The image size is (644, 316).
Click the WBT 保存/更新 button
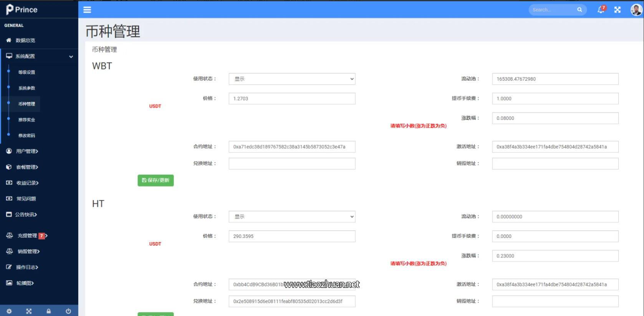(156, 180)
